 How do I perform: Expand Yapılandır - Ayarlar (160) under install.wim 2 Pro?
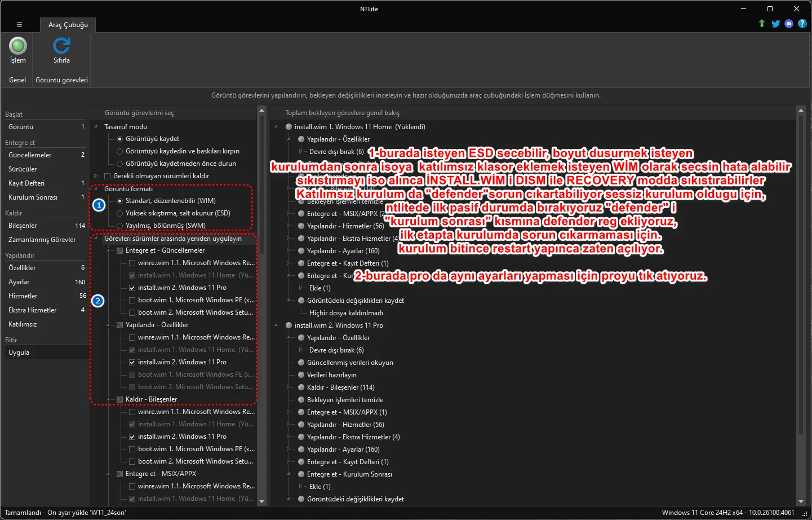click(289, 450)
